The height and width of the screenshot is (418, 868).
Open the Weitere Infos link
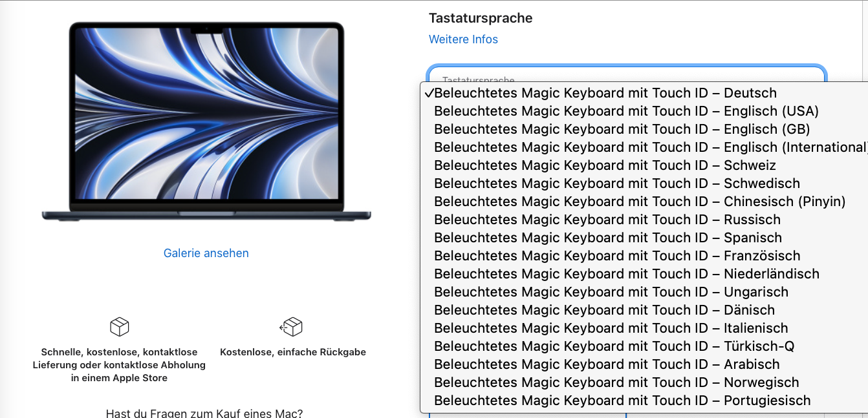[x=463, y=39]
